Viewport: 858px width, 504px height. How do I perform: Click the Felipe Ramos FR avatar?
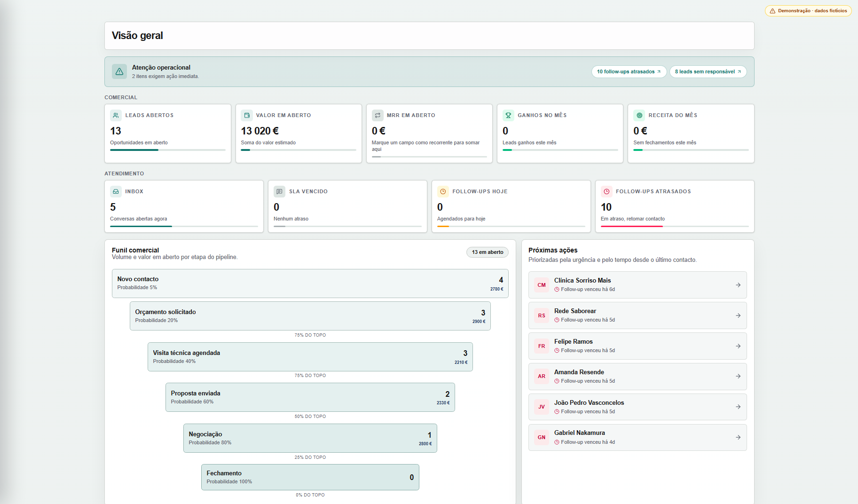(x=542, y=346)
